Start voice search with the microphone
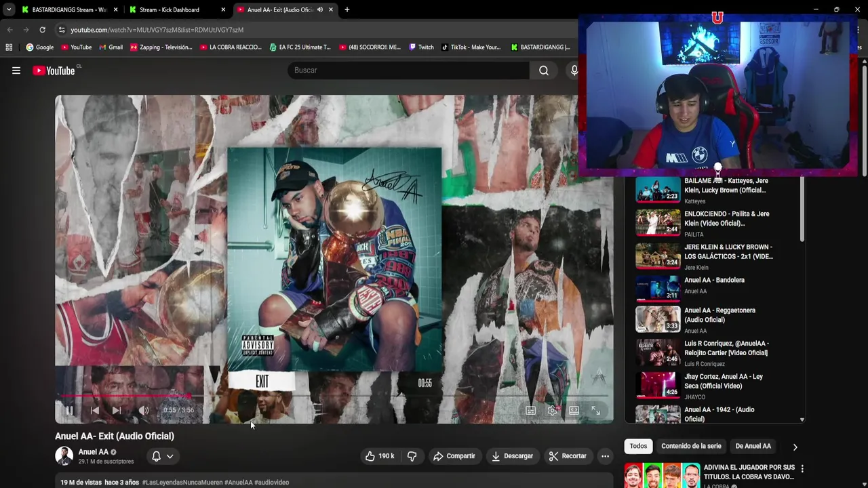Screen dimensions: 868x488 574,70
